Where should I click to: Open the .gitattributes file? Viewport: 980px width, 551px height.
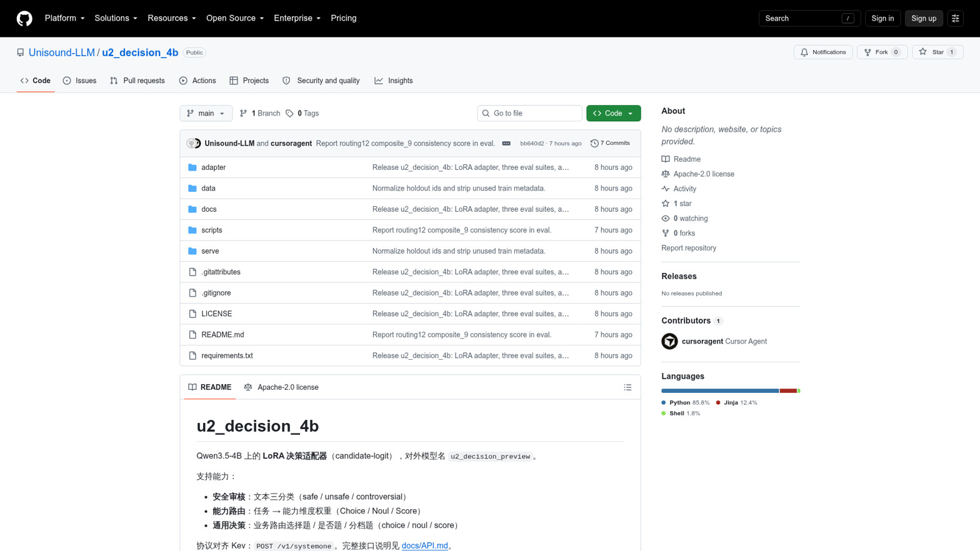pyautogui.click(x=221, y=272)
